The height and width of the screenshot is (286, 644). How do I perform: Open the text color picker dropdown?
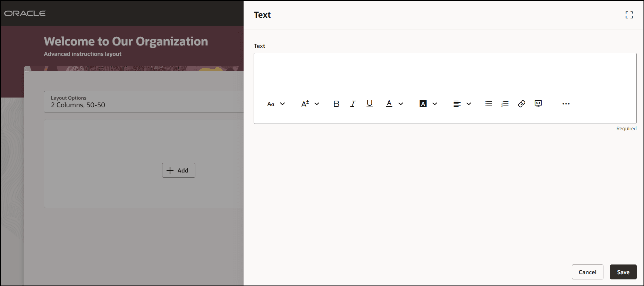tap(395, 104)
